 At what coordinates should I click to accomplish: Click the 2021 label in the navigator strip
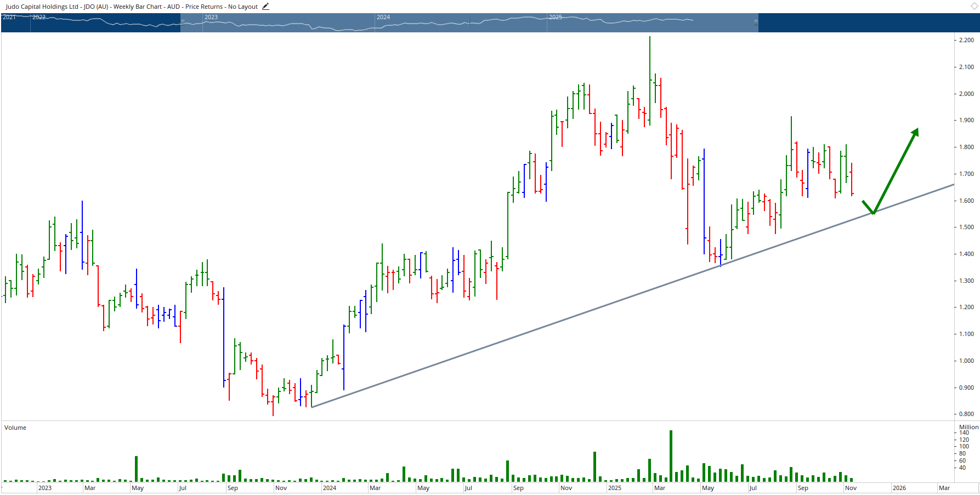(8, 17)
